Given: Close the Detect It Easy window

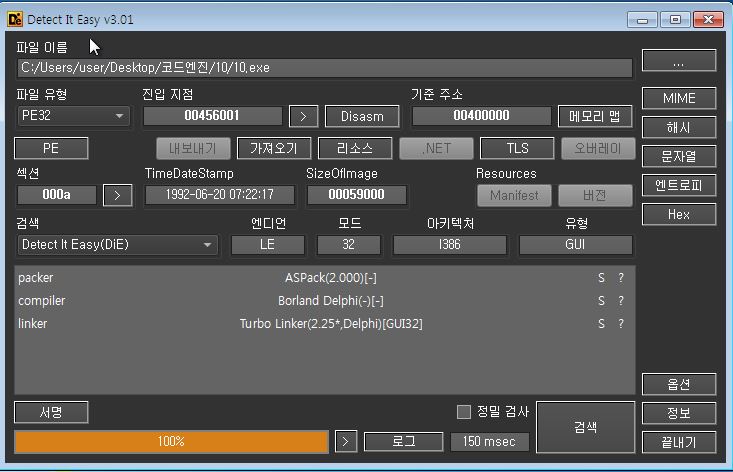Looking at the screenshot, I should pos(708,20).
